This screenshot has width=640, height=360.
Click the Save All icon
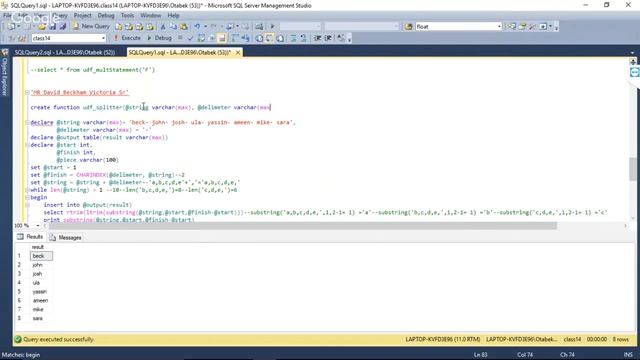[x=63, y=27]
